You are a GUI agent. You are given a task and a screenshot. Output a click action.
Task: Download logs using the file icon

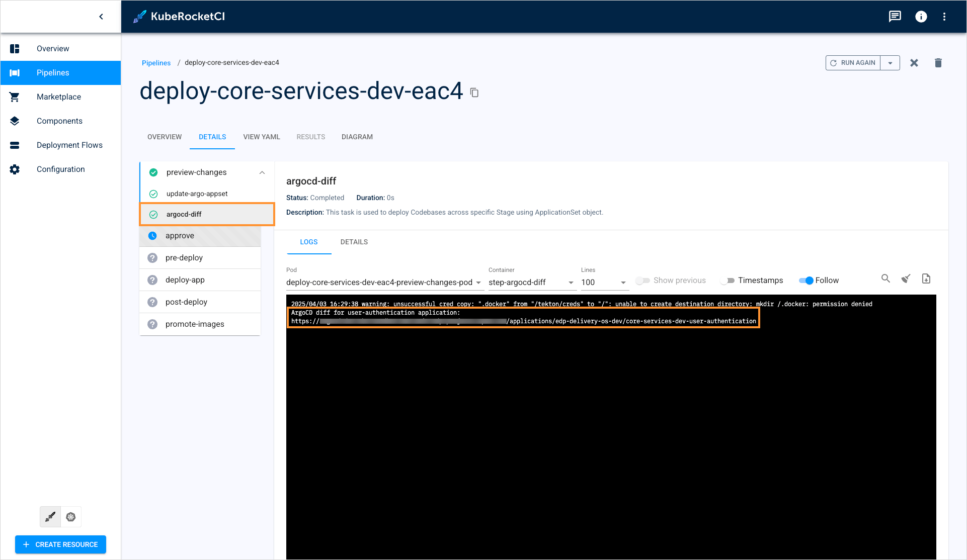pyautogui.click(x=926, y=278)
